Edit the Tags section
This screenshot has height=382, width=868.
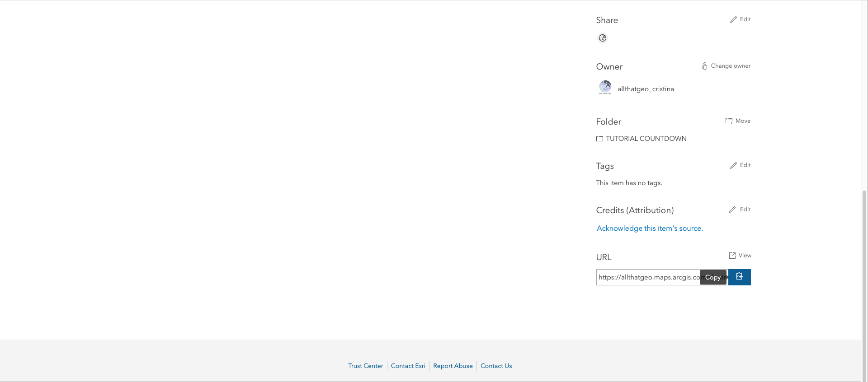[x=740, y=165]
